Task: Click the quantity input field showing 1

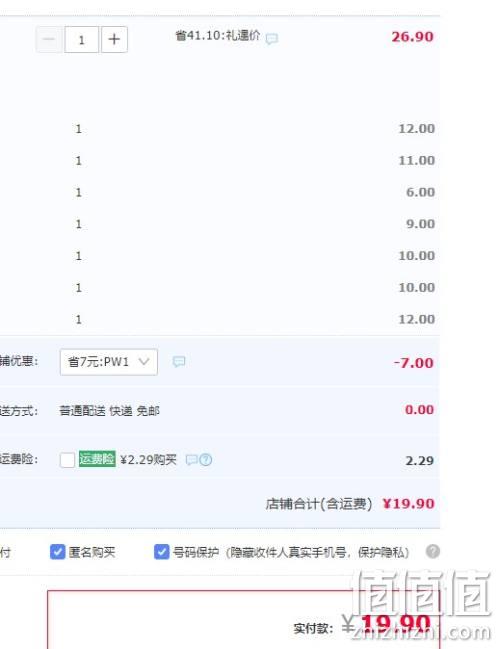Action: coord(82,40)
